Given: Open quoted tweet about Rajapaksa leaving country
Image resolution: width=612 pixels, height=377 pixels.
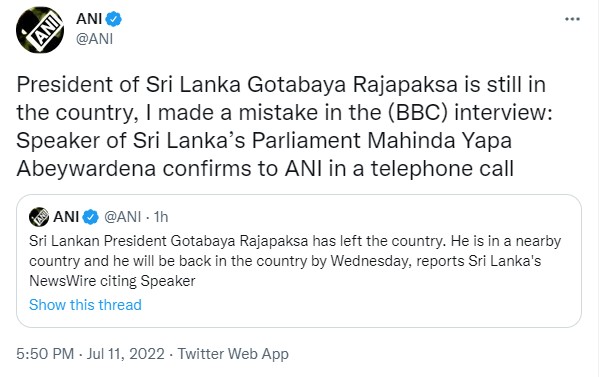Looking at the screenshot, I should coord(295,261).
